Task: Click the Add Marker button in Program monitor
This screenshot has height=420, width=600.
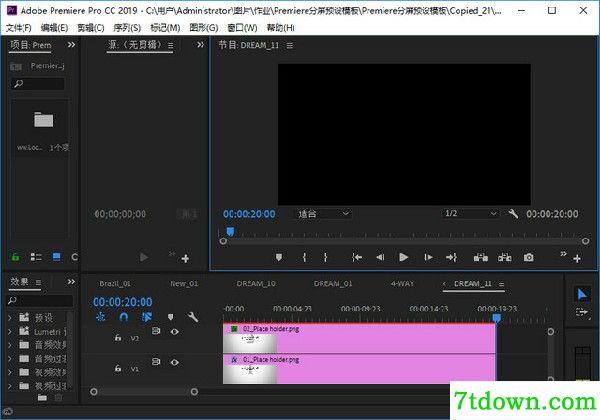Action: click(x=279, y=257)
